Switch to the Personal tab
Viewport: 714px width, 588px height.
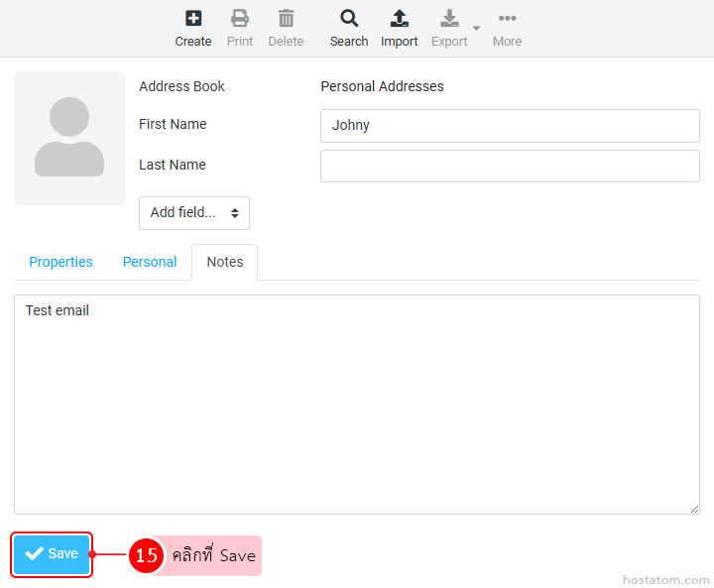tap(150, 262)
